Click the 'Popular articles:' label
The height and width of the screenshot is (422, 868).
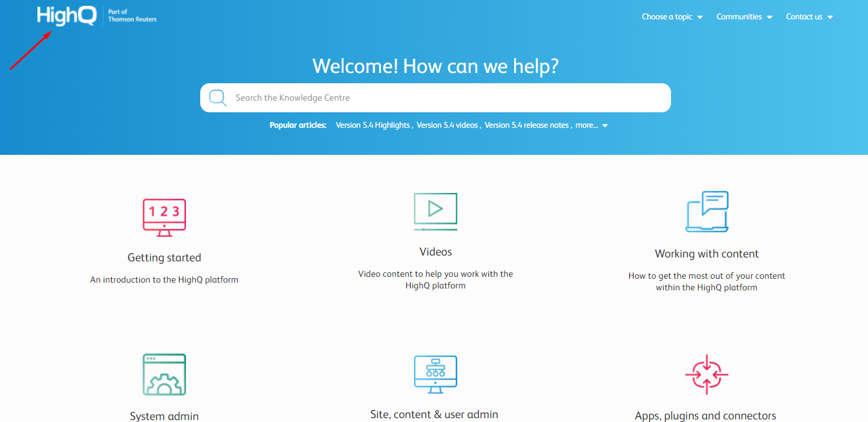298,125
